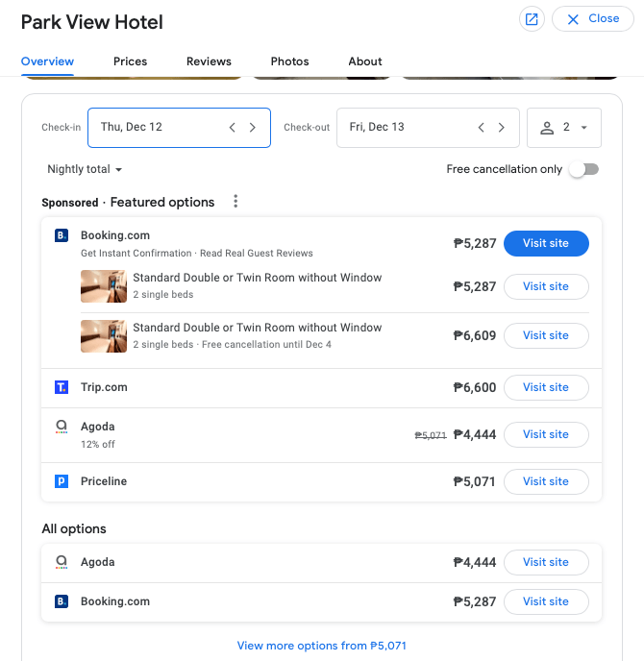
Task: Visit site for the ₱6,609 room option
Action: [x=546, y=335]
